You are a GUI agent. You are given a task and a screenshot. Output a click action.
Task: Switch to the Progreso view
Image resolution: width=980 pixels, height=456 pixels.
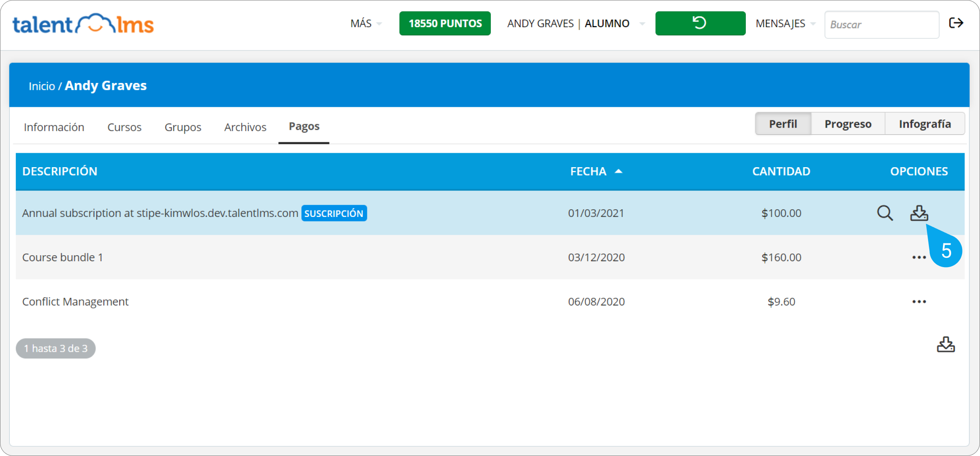point(848,124)
